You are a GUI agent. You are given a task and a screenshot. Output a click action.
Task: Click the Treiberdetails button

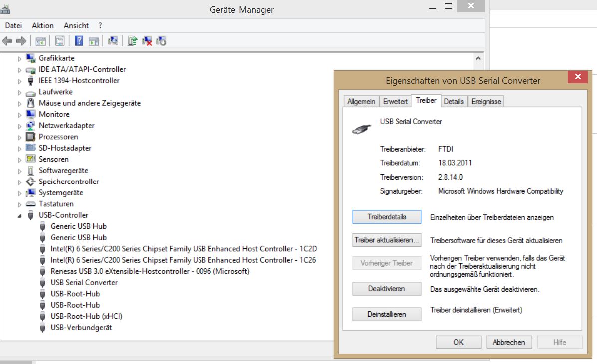pyautogui.click(x=387, y=217)
